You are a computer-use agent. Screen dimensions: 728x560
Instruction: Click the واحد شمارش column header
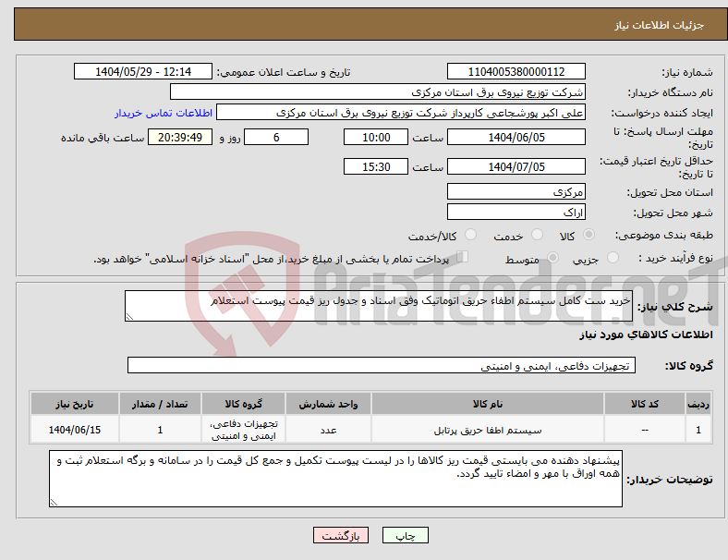tap(328, 404)
